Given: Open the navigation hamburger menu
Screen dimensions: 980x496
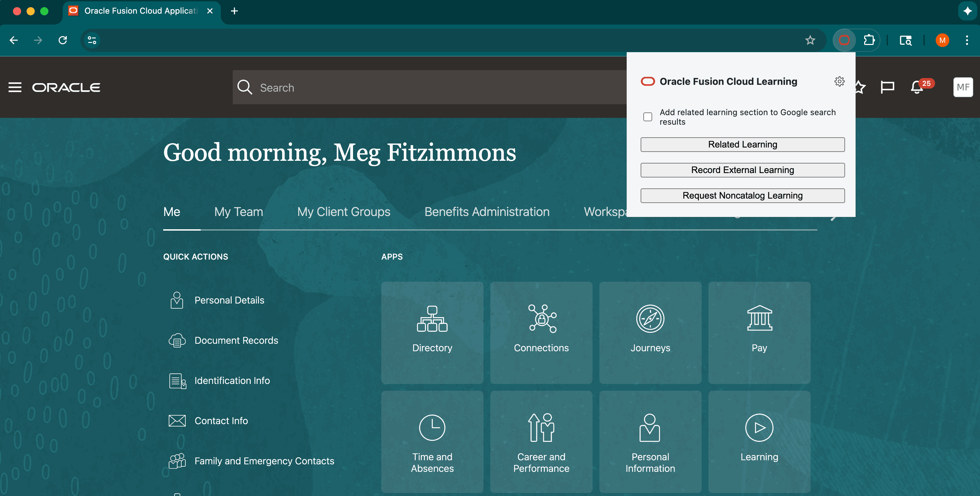Looking at the screenshot, I should pos(15,87).
